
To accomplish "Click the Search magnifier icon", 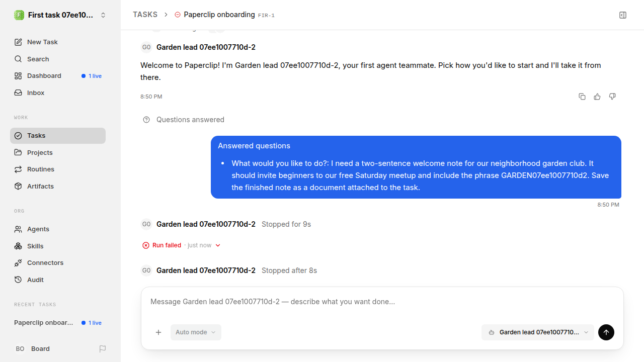I will (18, 59).
